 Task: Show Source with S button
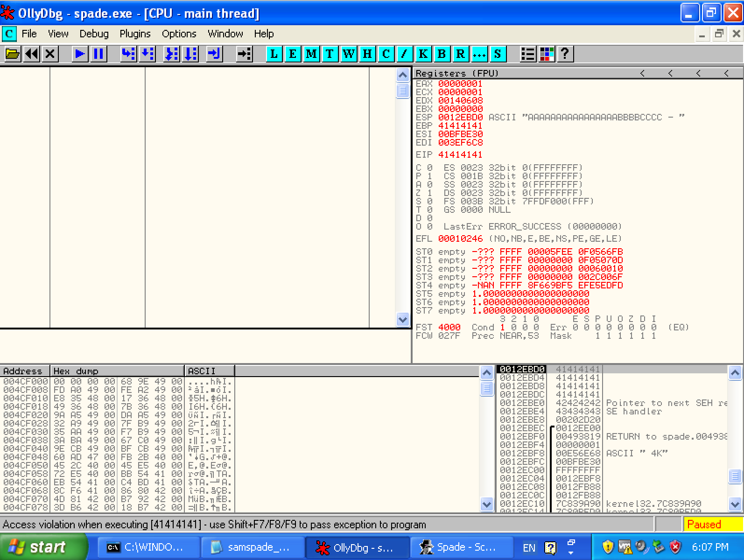(498, 54)
